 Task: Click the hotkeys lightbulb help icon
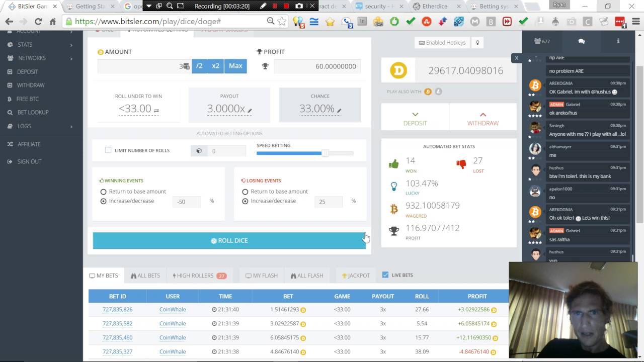pos(477,43)
